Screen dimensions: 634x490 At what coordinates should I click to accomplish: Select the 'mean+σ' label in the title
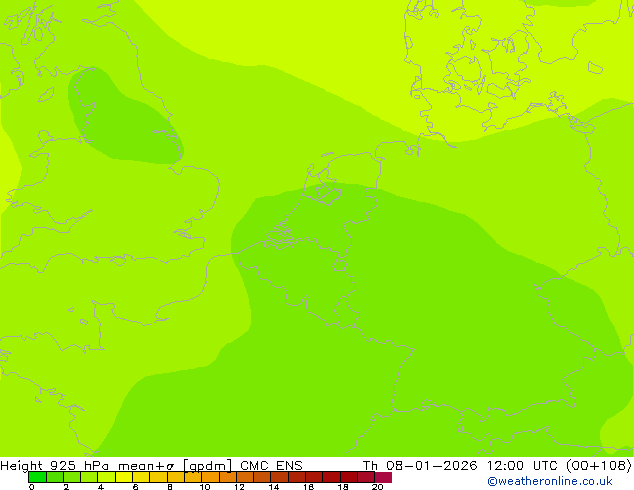tap(146, 466)
